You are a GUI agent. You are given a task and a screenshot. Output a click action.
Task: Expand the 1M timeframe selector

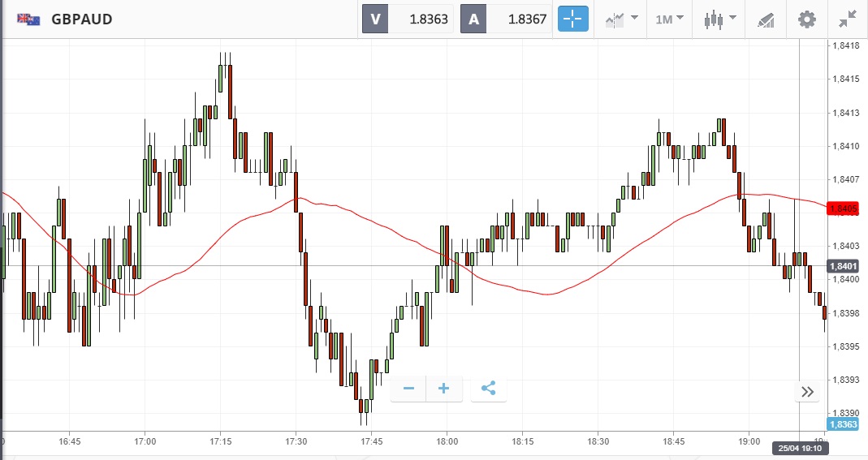coord(669,19)
